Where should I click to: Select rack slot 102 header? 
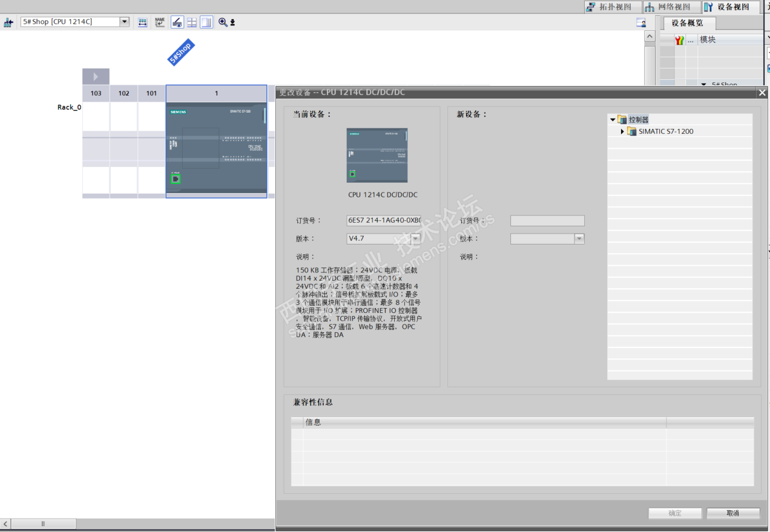[x=123, y=93]
